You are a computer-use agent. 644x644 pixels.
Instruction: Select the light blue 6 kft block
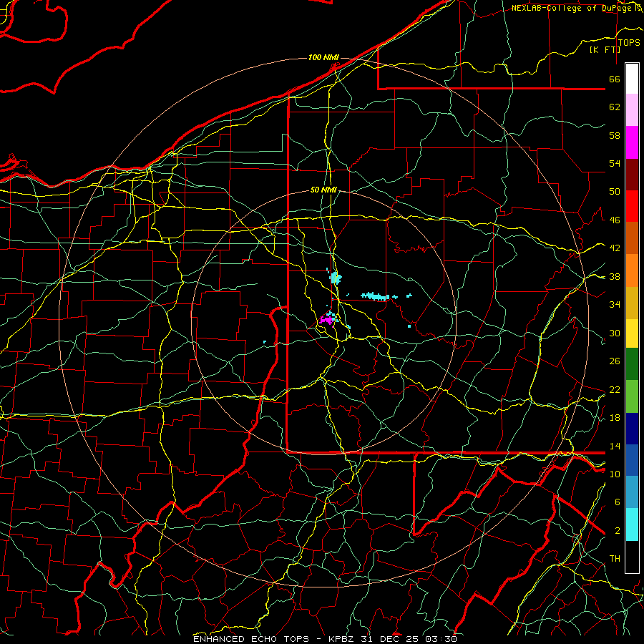(632, 492)
